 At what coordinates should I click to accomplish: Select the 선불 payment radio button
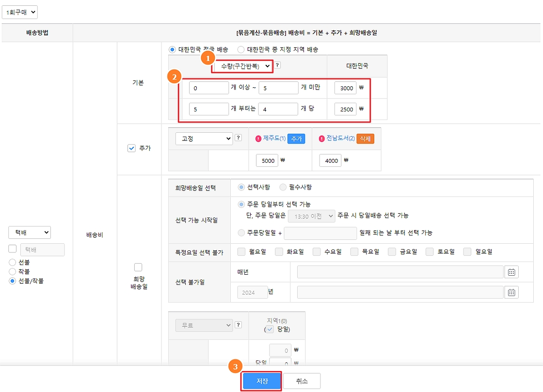coord(13,262)
